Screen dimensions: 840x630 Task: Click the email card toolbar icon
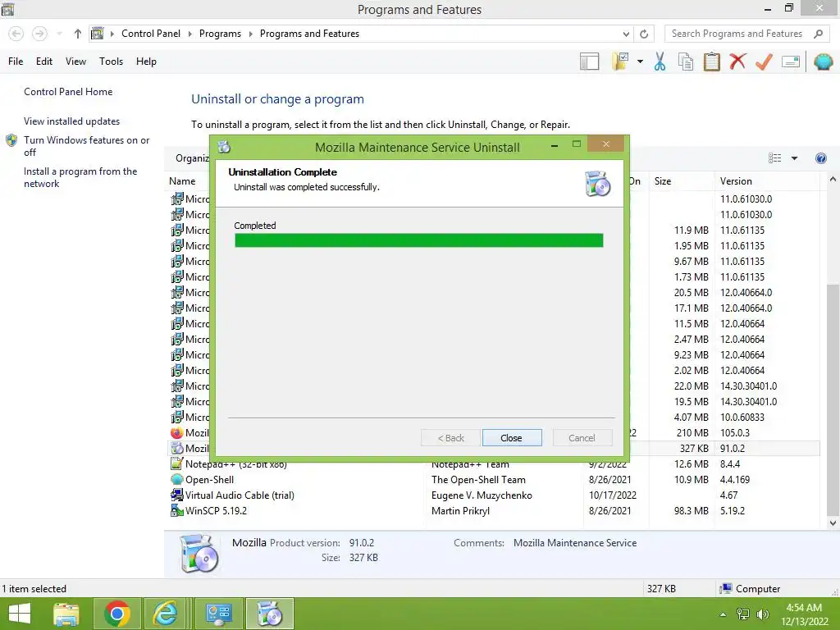[791, 62]
